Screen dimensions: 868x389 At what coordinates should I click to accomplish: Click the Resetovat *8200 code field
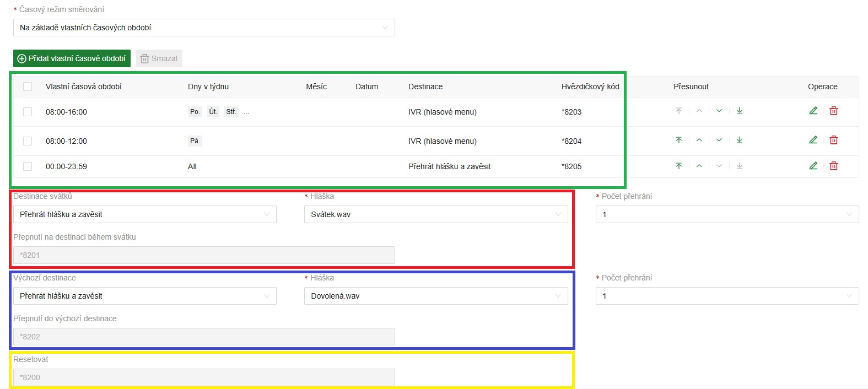(204, 377)
